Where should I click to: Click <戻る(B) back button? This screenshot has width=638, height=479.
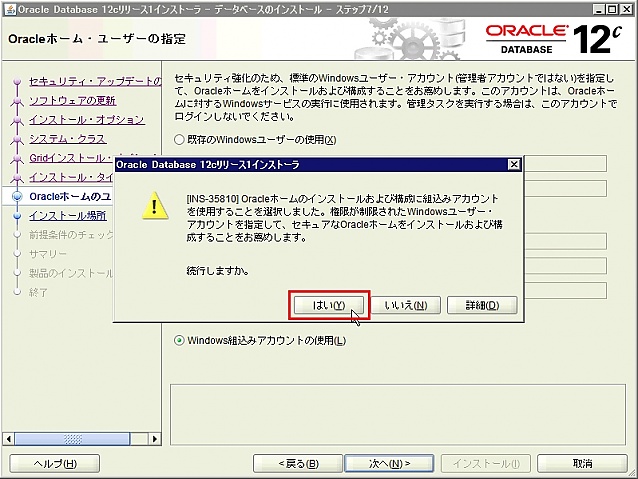298,464
